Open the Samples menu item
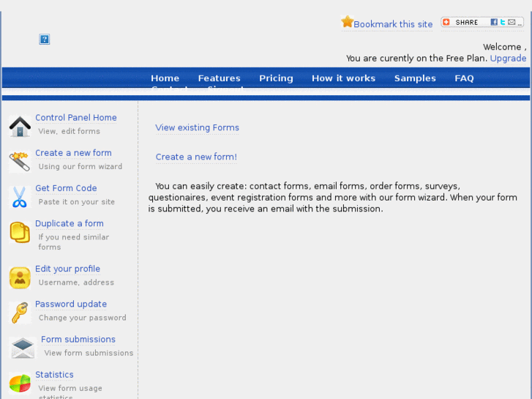 [415, 78]
